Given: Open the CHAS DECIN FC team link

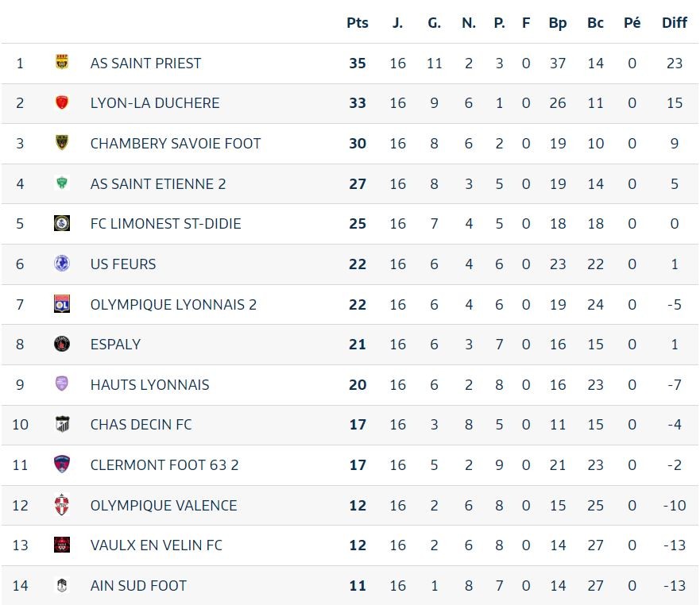Looking at the screenshot, I should 141,425.
